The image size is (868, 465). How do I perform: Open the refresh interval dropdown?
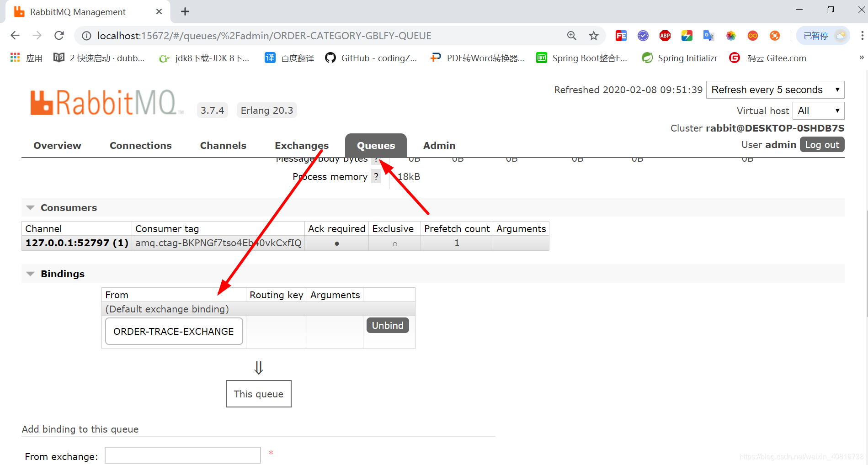coord(775,90)
